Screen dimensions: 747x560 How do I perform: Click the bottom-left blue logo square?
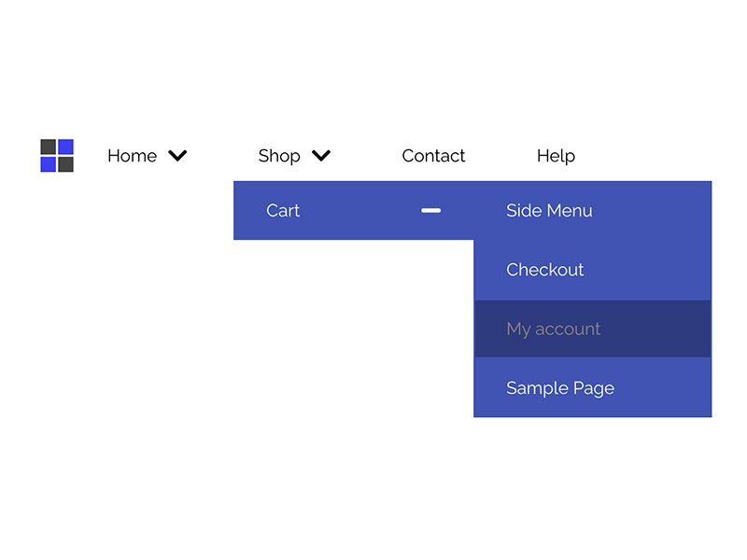coord(49,164)
